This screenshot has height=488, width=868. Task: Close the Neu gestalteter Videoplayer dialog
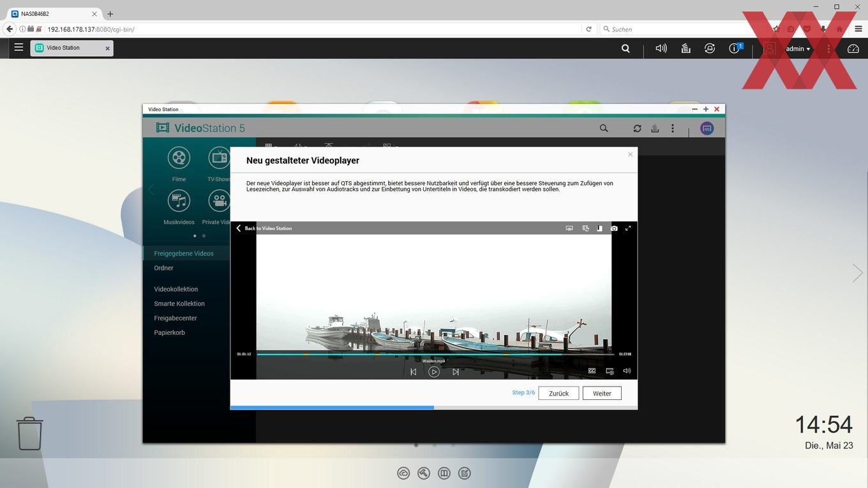coord(630,154)
